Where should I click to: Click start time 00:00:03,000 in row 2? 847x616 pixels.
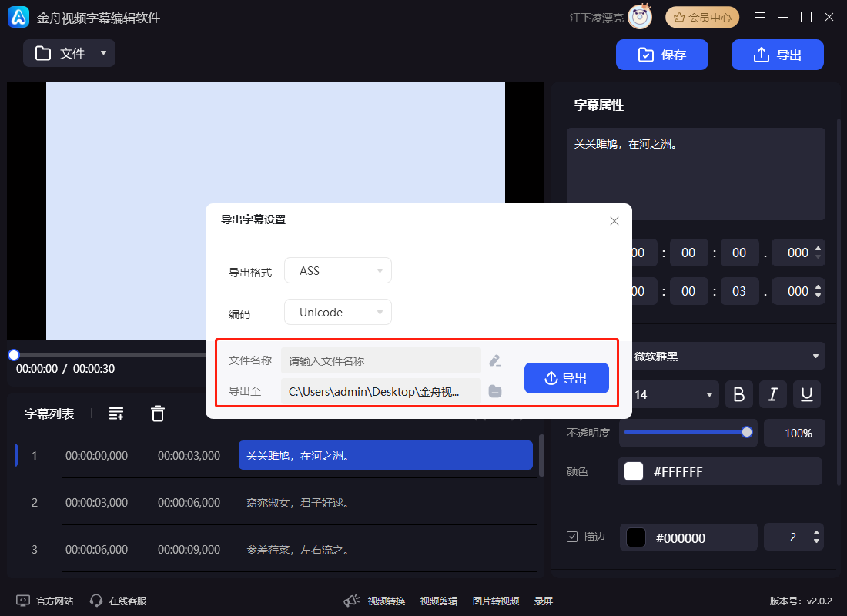click(97, 503)
